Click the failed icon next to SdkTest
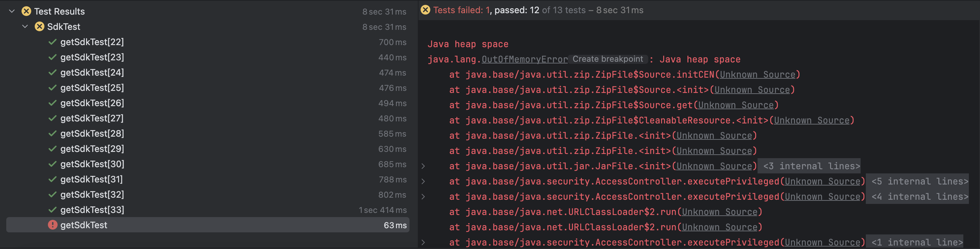 tap(40, 27)
